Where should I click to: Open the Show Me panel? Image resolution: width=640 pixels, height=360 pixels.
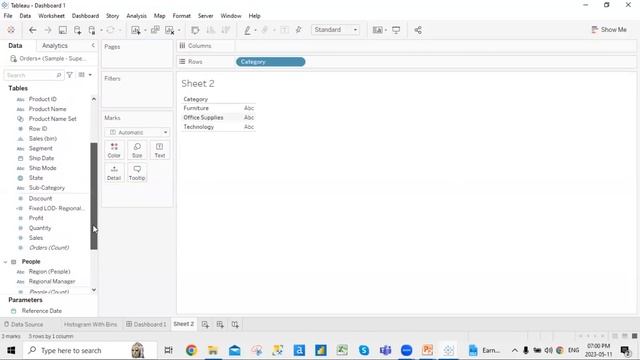pyautogui.click(x=609, y=29)
